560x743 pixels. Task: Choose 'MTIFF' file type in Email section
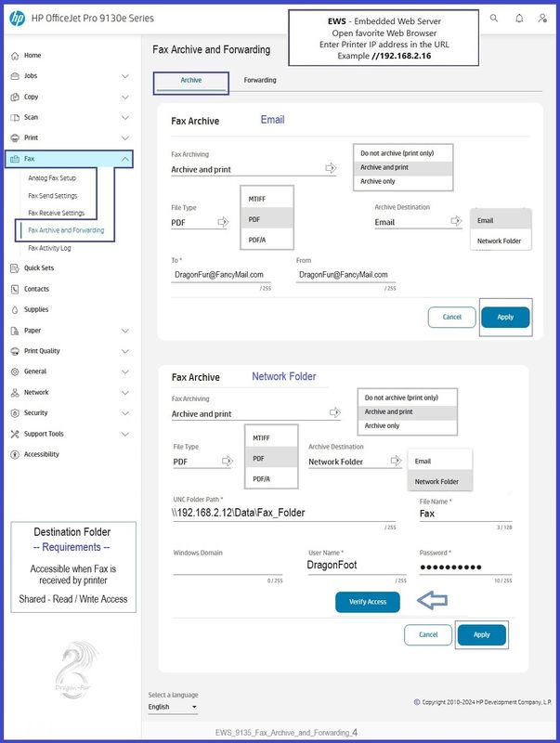coord(267,199)
